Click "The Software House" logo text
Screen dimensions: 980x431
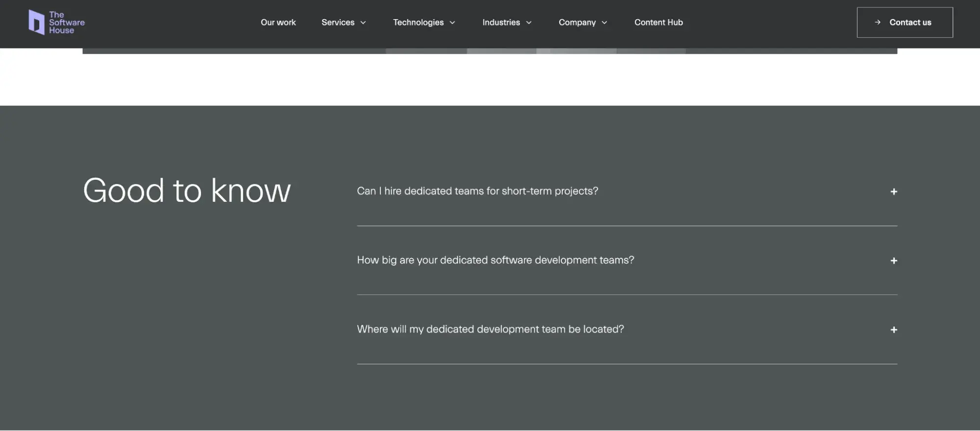pyautogui.click(x=67, y=23)
